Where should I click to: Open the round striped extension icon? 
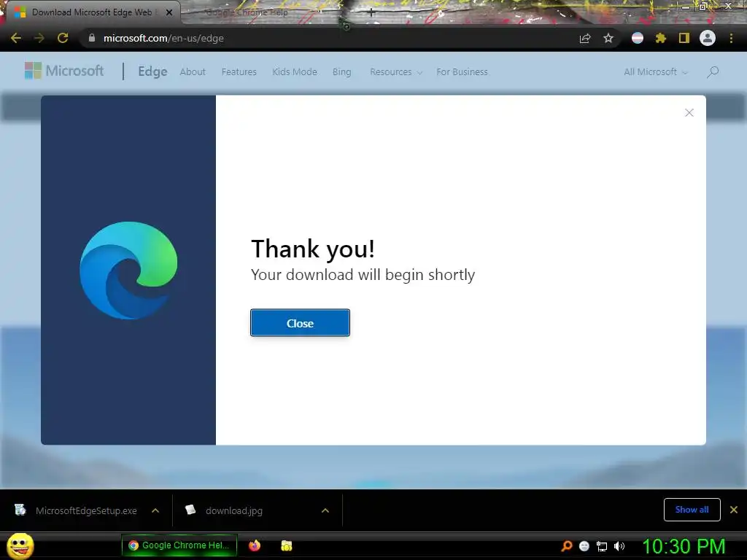638,38
